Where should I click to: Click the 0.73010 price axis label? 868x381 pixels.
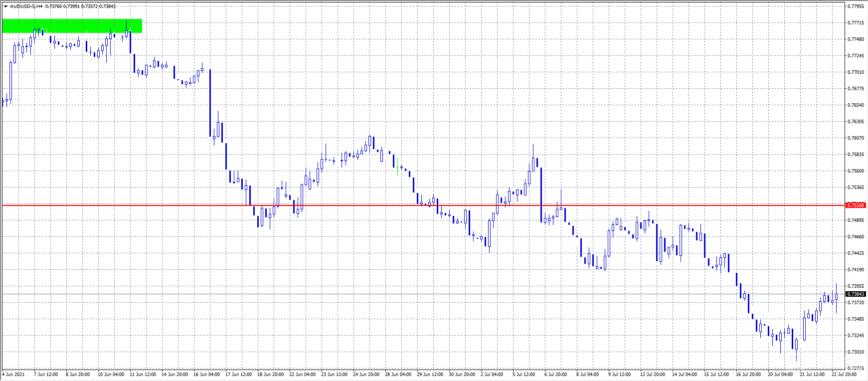coord(856,352)
